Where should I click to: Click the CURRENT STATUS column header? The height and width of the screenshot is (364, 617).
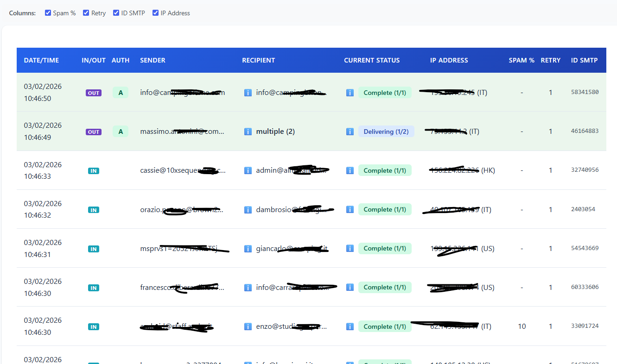click(371, 60)
